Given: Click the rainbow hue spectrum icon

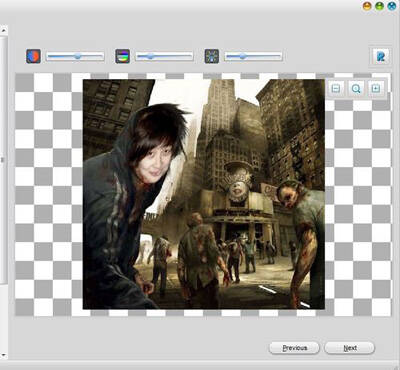Looking at the screenshot, I should [x=122, y=56].
